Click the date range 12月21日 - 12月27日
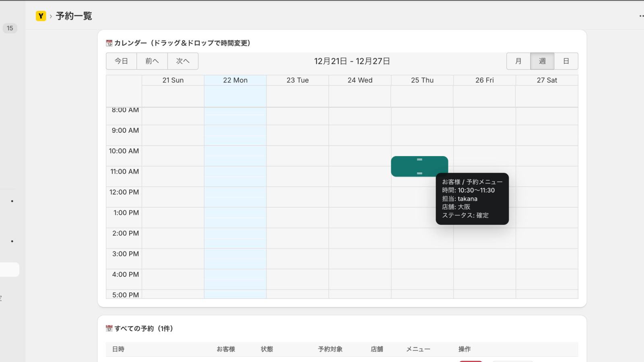The width and height of the screenshot is (644, 362). pos(351,61)
